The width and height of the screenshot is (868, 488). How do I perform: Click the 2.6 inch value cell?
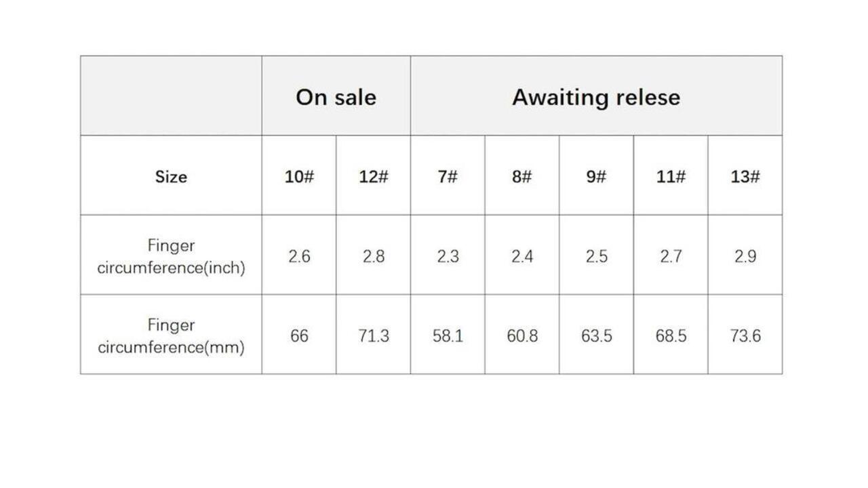click(299, 256)
